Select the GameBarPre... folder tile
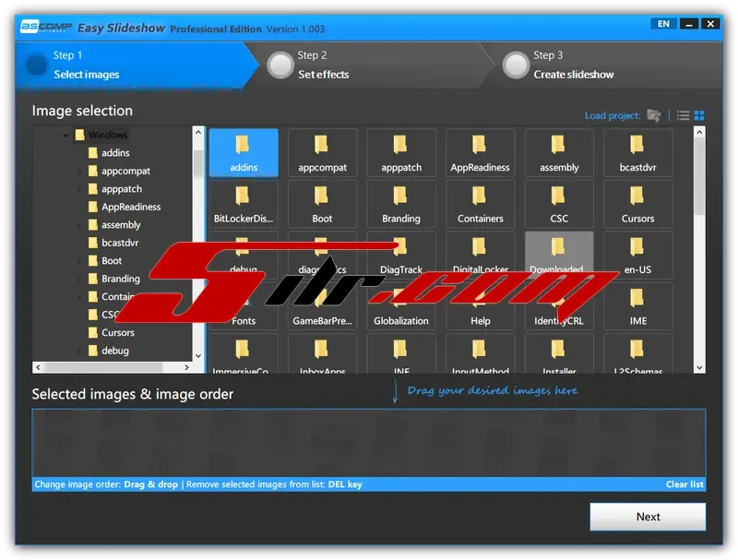Viewport: 738px width, 560px height. tap(322, 307)
